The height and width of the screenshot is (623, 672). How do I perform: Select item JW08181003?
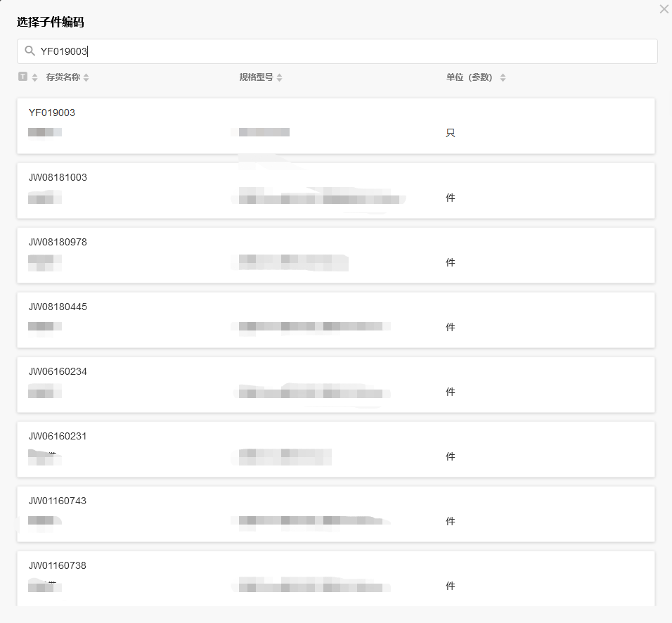[x=336, y=191]
